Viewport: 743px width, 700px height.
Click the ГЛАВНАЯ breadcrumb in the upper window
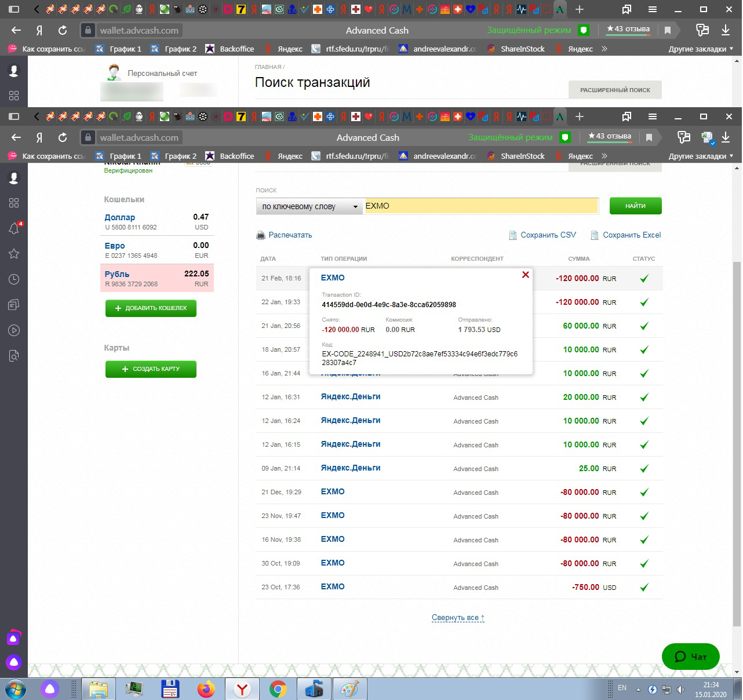pos(268,67)
